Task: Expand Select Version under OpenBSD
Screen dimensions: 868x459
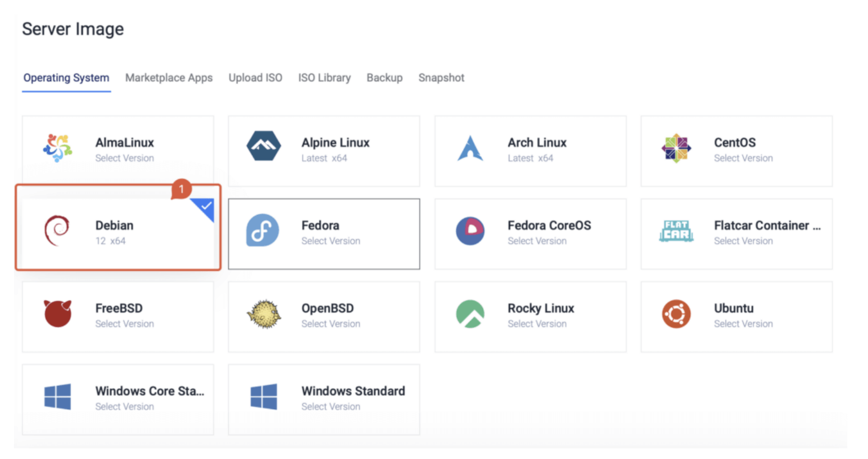Action: pyautogui.click(x=331, y=324)
